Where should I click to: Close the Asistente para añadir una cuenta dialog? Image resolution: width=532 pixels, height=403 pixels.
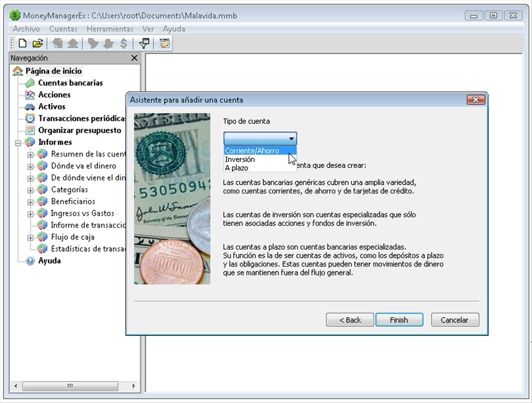click(476, 100)
